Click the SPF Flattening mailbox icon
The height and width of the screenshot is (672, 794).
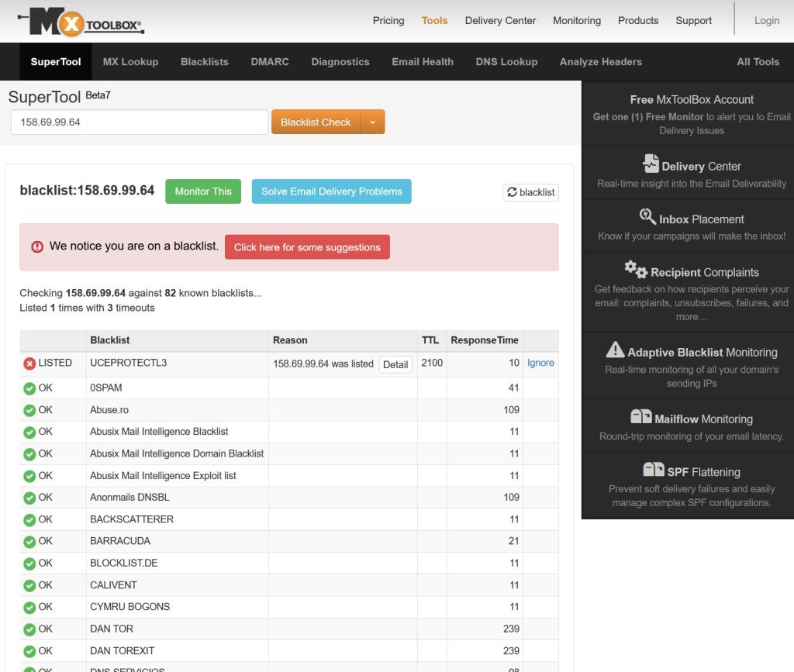[x=654, y=470]
